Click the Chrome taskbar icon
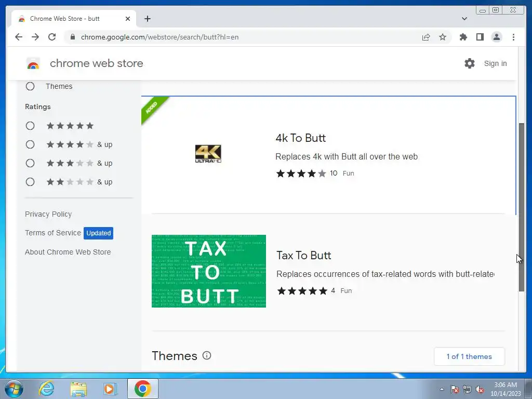The height and width of the screenshot is (399, 532). click(x=143, y=389)
